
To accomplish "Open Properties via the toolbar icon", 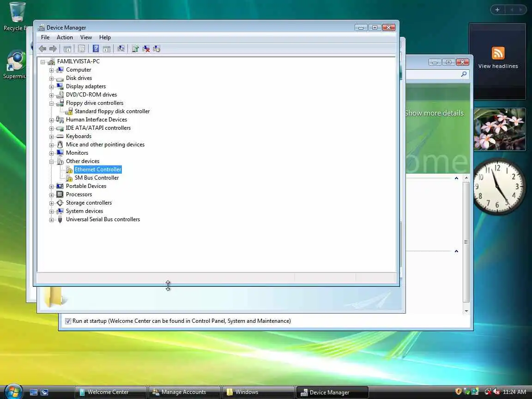I will pos(81,49).
